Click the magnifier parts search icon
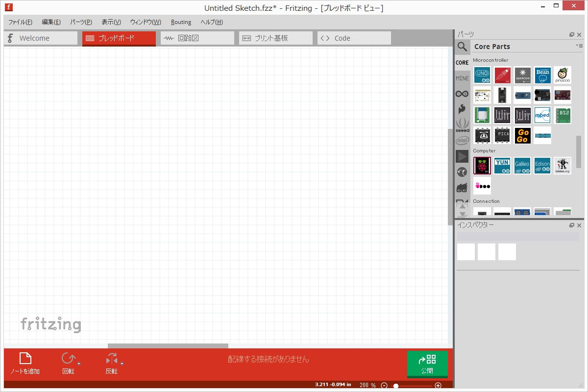 [462, 47]
